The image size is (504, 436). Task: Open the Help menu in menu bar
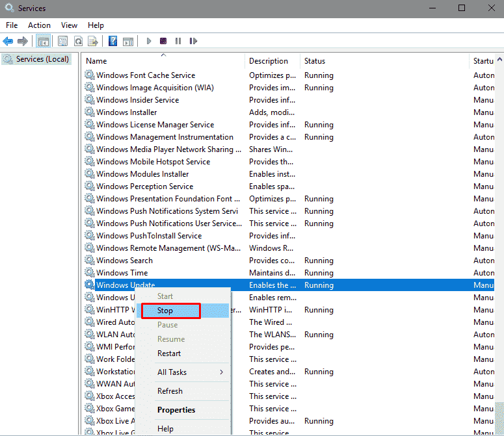click(x=96, y=25)
